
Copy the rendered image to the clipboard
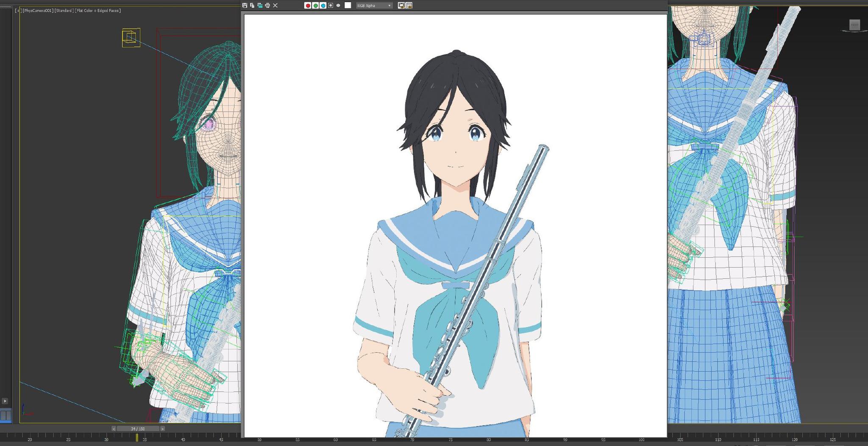(252, 6)
